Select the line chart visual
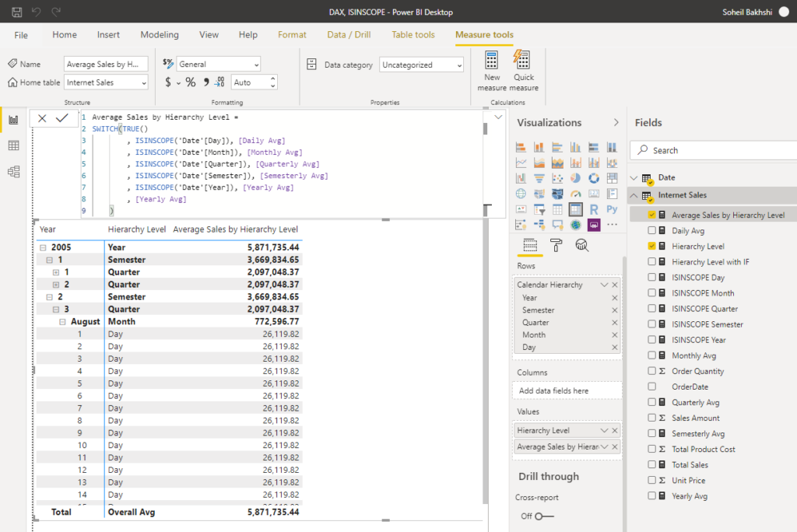The image size is (797, 532). pyautogui.click(x=521, y=163)
